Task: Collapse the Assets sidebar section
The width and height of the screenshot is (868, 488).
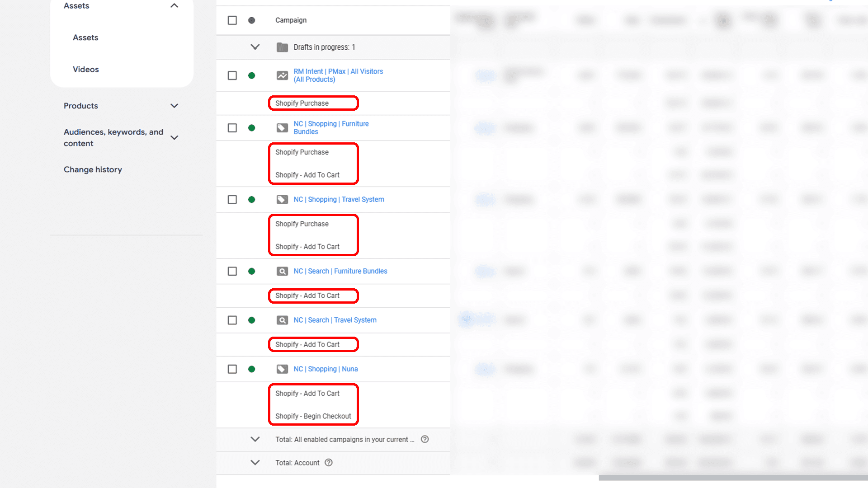Action: point(174,6)
